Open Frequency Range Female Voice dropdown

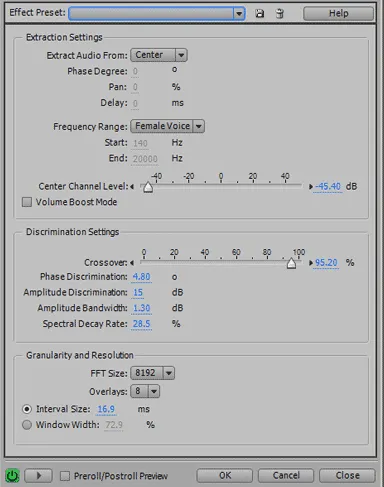click(x=168, y=126)
